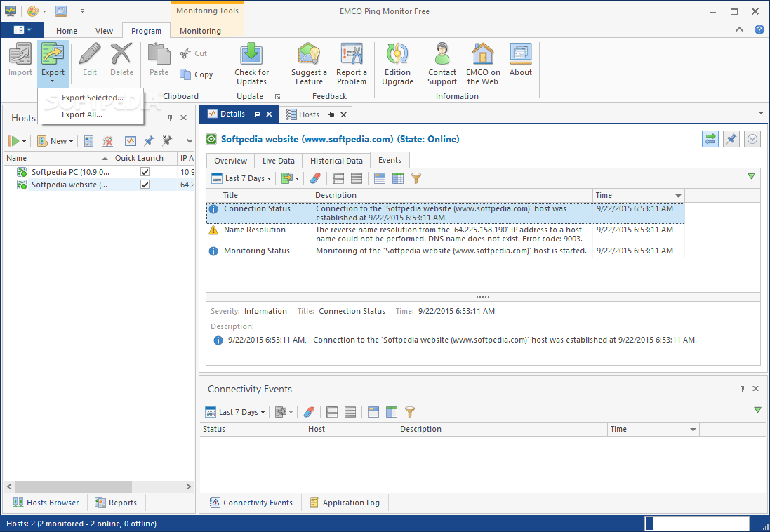
Task: Open Report a Problem
Action: (352, 64)
